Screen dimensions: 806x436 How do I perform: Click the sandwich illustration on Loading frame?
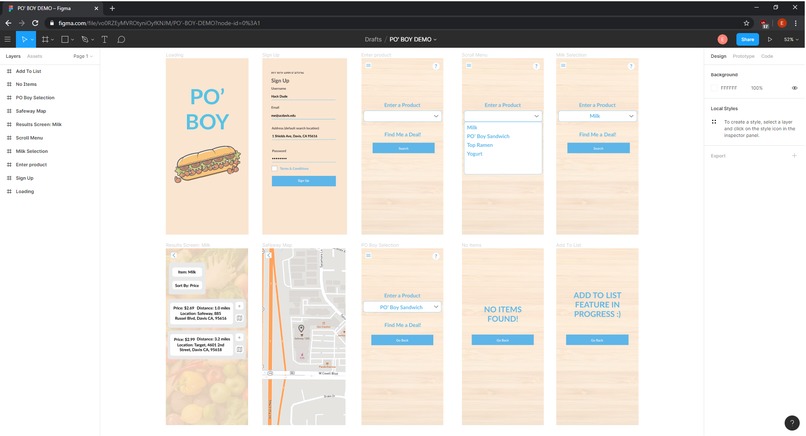pyautogui.click(x=208, y=163)
